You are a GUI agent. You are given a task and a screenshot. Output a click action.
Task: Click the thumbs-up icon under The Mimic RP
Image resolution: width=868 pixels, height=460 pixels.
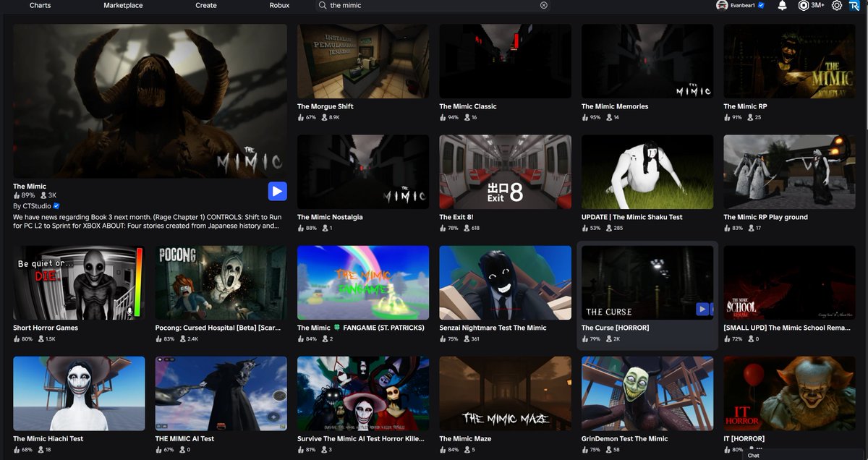[727, 117]
